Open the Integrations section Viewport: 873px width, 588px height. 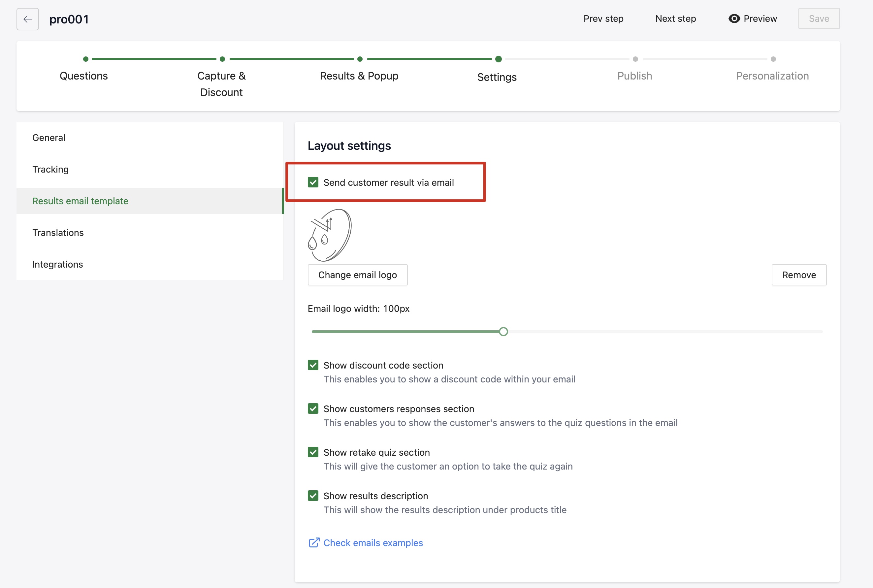click(x=58, y=264)
